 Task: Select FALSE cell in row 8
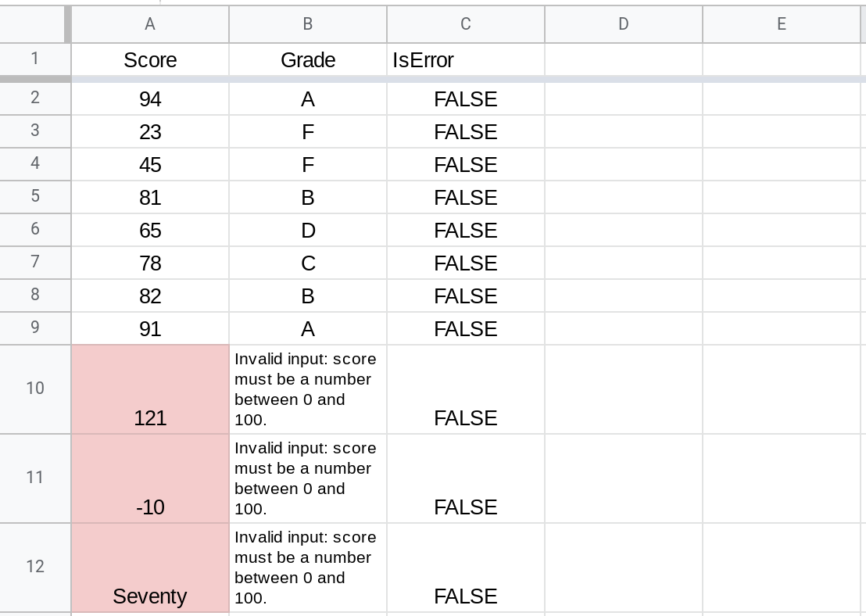466,295
